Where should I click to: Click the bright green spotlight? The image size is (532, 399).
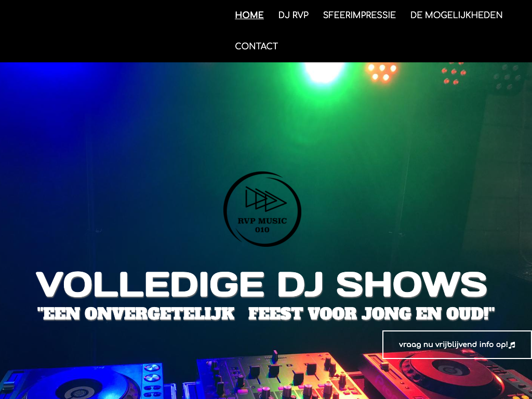point(324,72)
